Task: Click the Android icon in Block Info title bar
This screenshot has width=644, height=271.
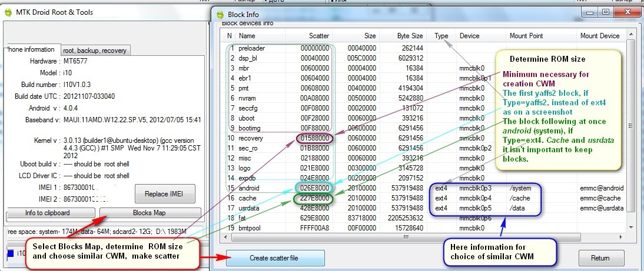Action: click(x=220, y=14)
